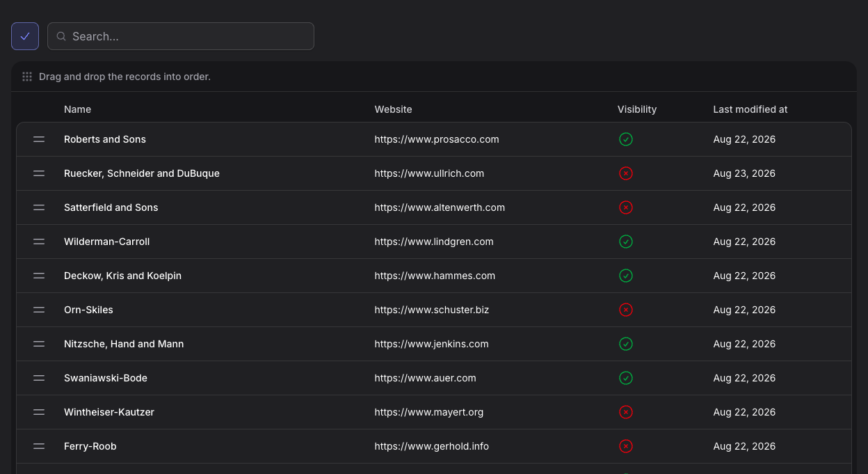Click website https://www.gerhold.info
This screenshot has height=474, width=868.
point(432,446)
